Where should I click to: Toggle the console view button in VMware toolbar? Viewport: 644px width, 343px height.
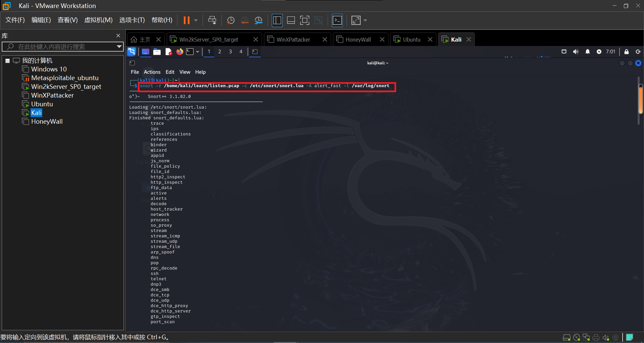337,20
